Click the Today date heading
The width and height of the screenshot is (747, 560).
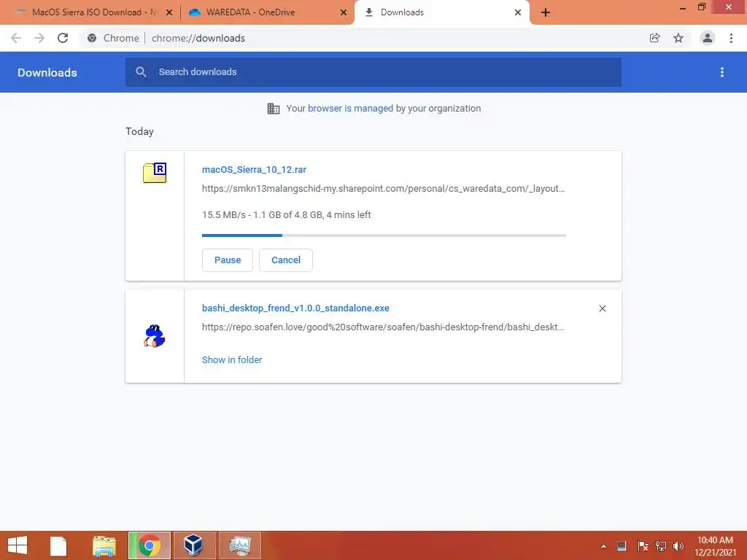[x=139, y=131]
